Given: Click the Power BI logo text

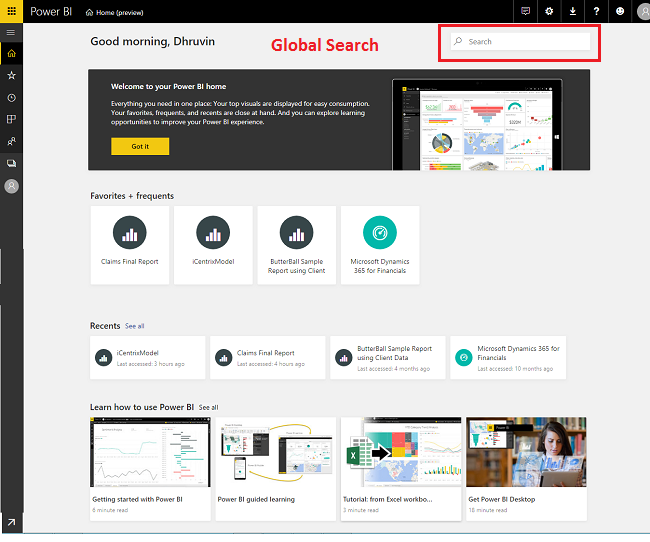Looking at the screenshot, I should point(51,12).
